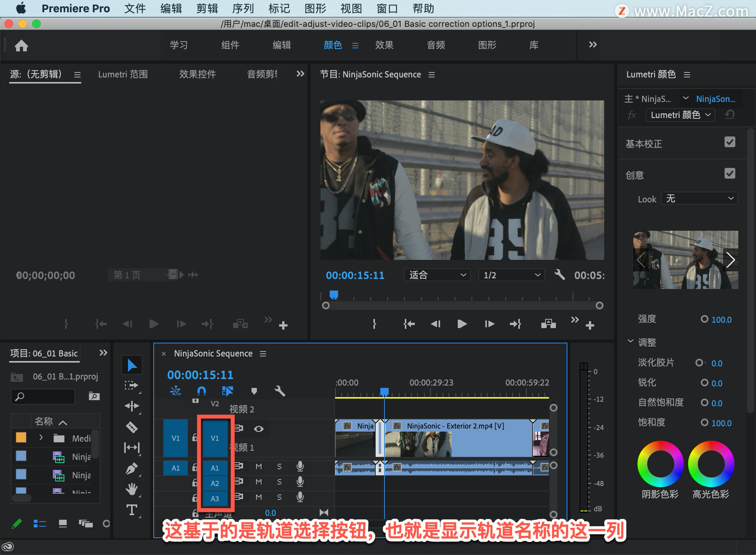The width and height of the screenshot is (756, 555).
Task: Open timeline wrench display settings
Action: [280, 391]
